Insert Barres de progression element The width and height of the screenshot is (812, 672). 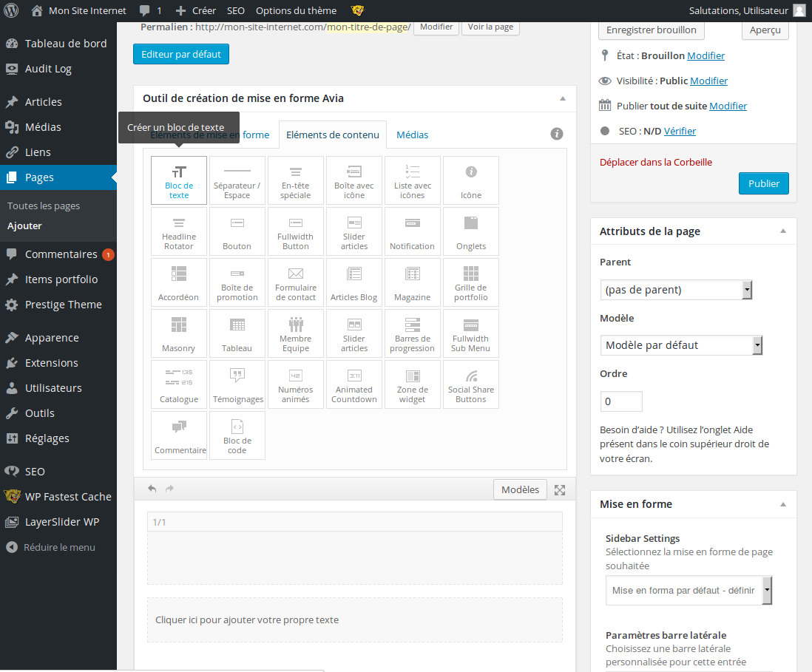click(413, 333)
